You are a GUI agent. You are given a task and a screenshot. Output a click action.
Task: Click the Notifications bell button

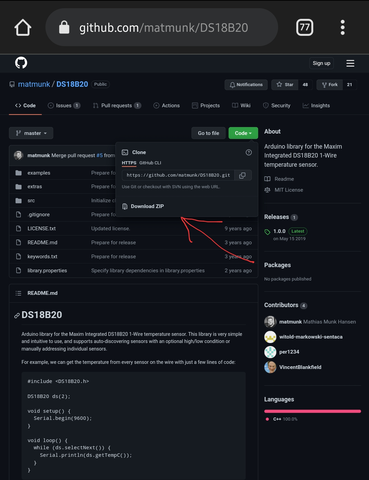[246, 85]
